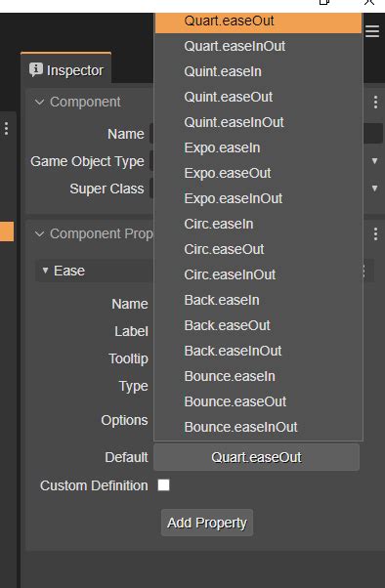Collapse the Component section
385x588 pixels.
(39, 102)
